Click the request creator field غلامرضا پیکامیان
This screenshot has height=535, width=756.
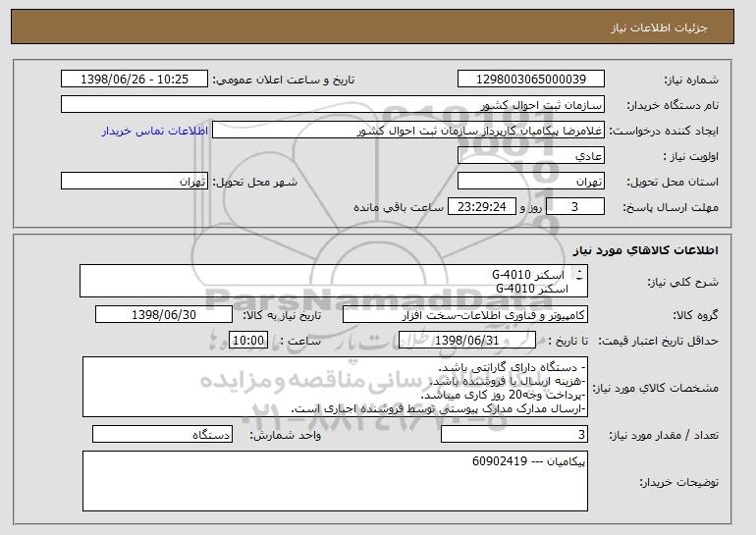click(x=408, y=131)
